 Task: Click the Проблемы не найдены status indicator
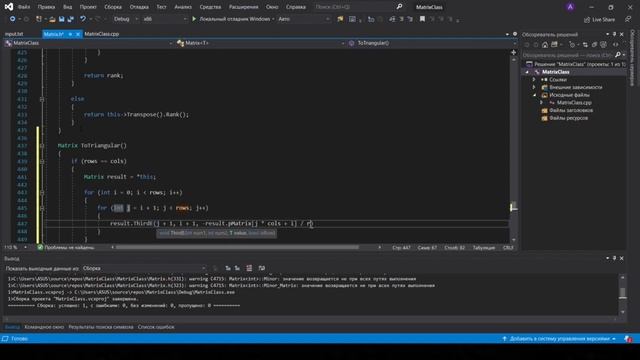(x=66, y=247)
